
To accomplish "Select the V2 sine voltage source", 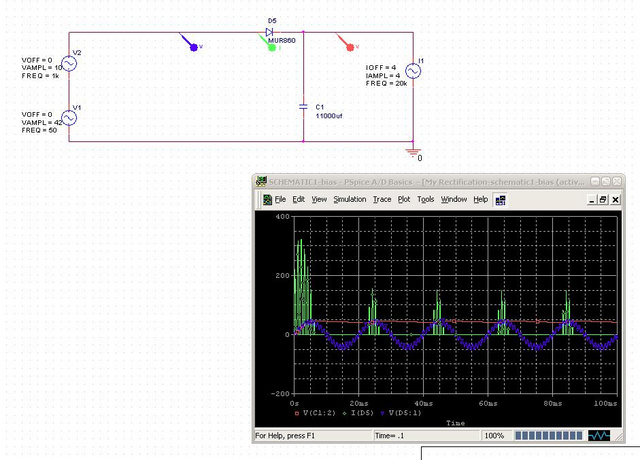I will pos(69,64).
